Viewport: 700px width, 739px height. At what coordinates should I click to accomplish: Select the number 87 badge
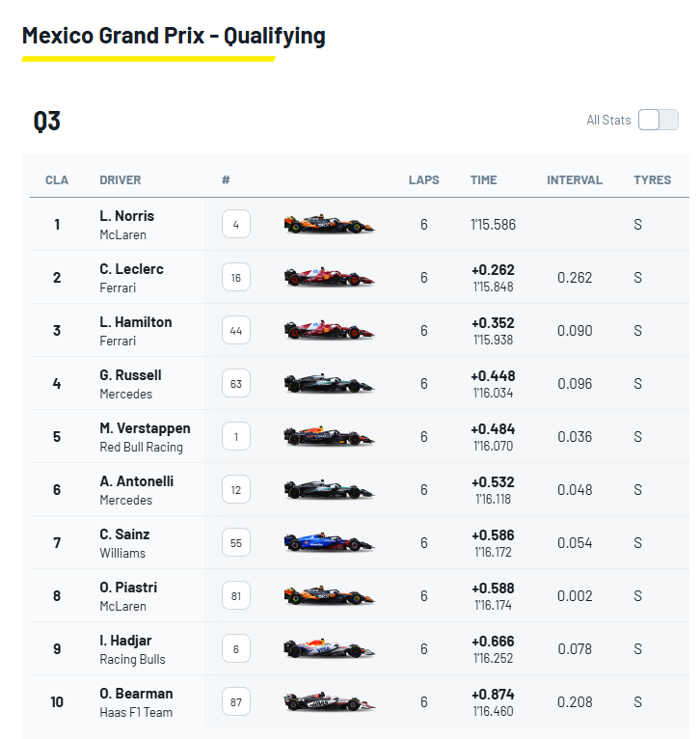235,702
